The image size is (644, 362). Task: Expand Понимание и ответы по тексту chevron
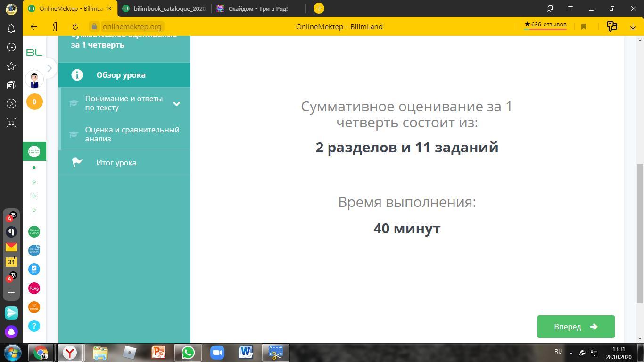[176, 104]
